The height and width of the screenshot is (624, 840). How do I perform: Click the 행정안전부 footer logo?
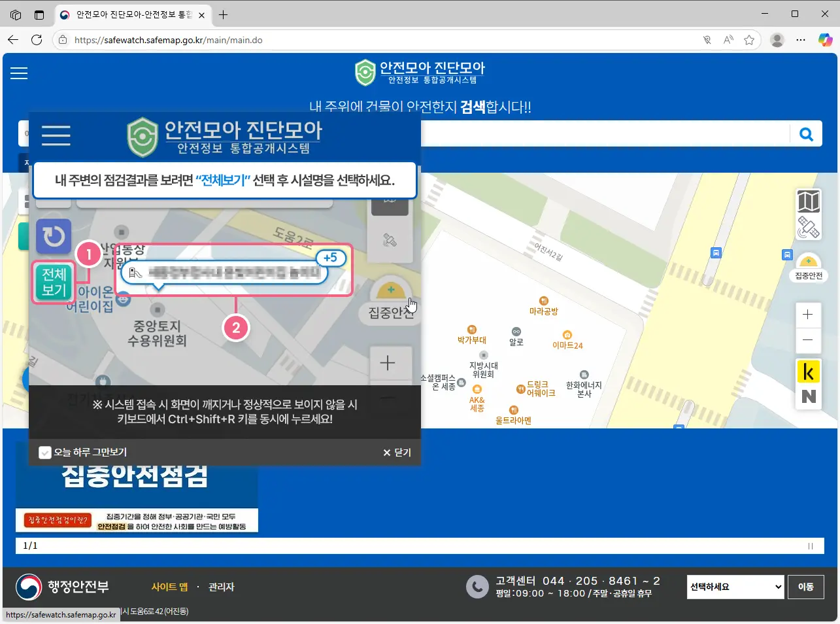click(62, 587)
